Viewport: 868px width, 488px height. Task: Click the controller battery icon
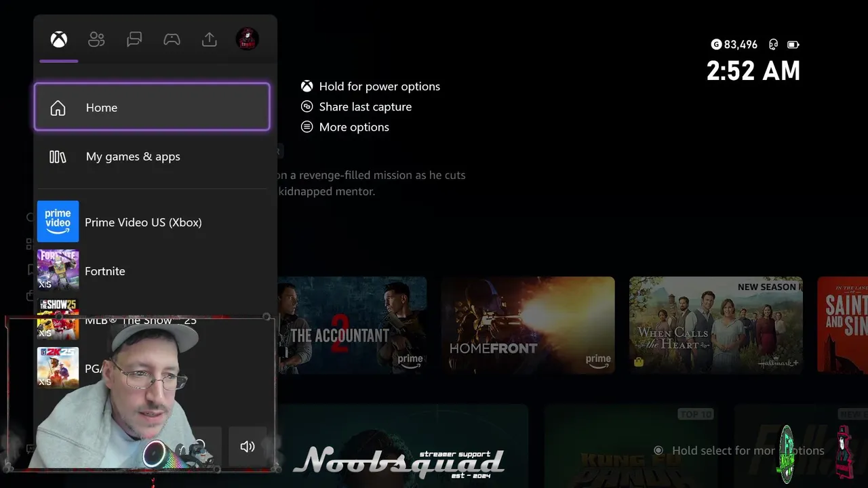[793, 45]
